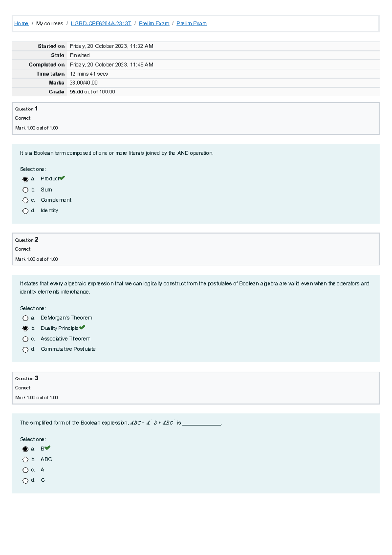Choose the Identity answer option
This screenshot has width=392, height=555.
pyautogui.click(x=25, y=211)
